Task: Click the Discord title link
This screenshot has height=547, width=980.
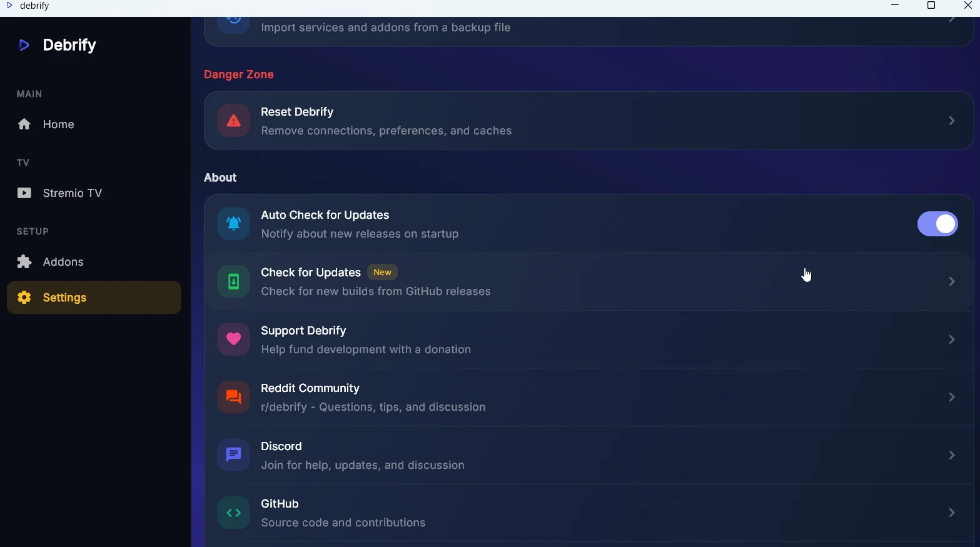Action: coord(281,447)
